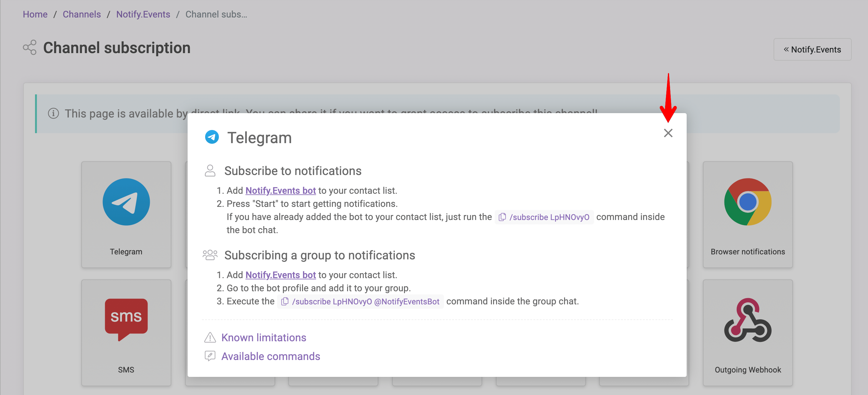The width and height of the screenshot is (868, 395).
Task: Click the share icon beside Channel subscription
Action: pos(30,47)
